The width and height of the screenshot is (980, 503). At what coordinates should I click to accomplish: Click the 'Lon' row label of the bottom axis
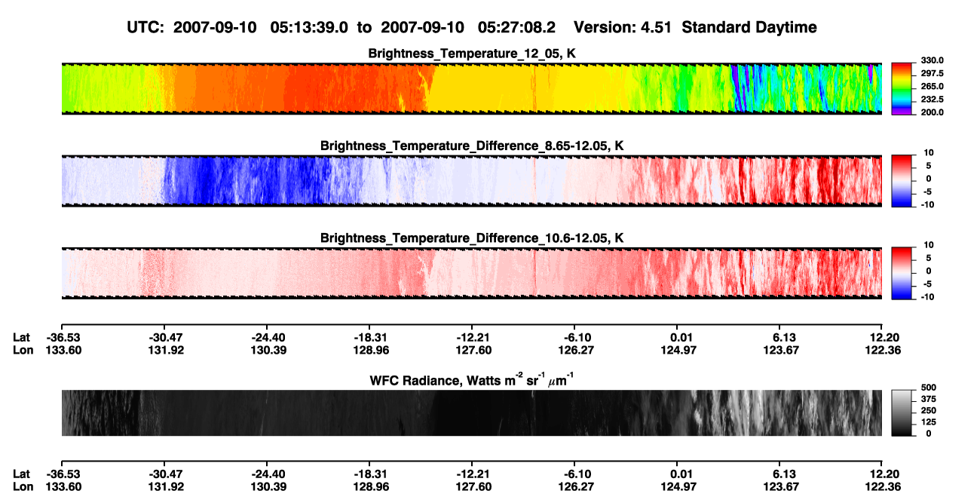pyautogui.click(x=23, y=486)
